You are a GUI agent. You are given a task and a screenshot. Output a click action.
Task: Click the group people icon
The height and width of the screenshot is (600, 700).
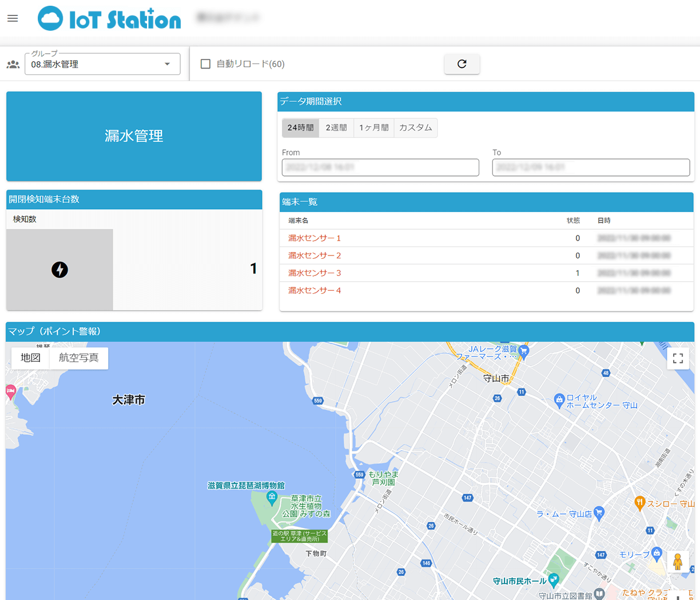[13, 65]
